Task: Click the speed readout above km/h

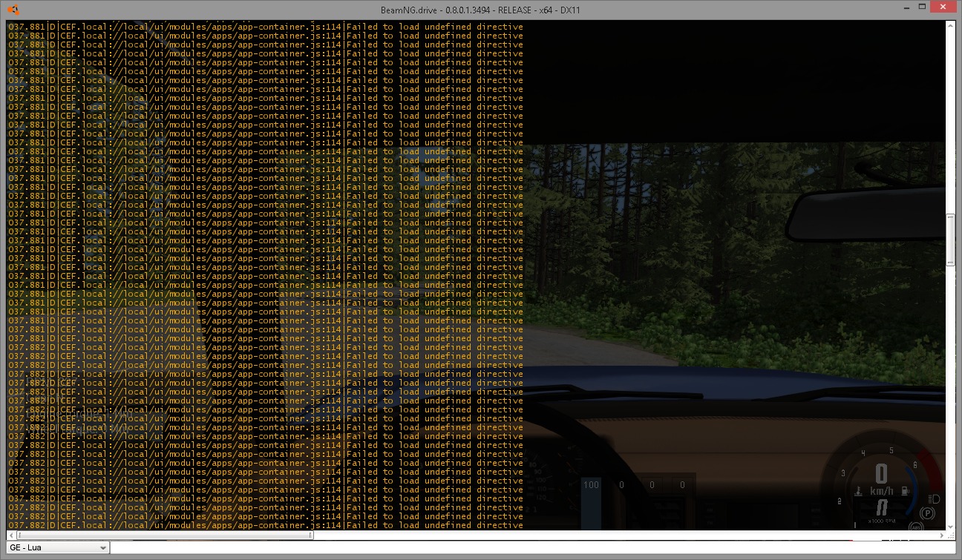Action: [x=881, y=473]
